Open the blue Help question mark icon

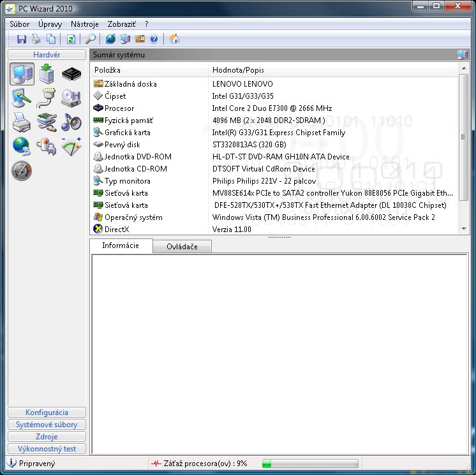[154, 39]
